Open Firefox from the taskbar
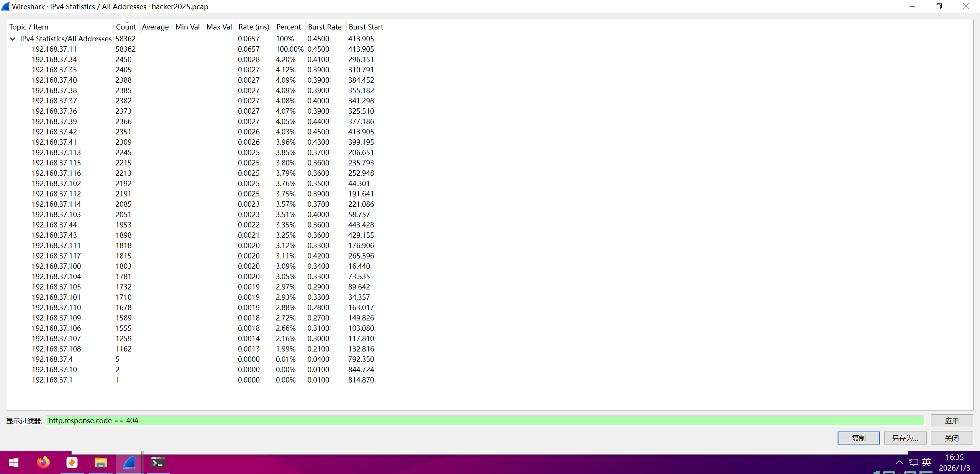 (x=43, y=463)
